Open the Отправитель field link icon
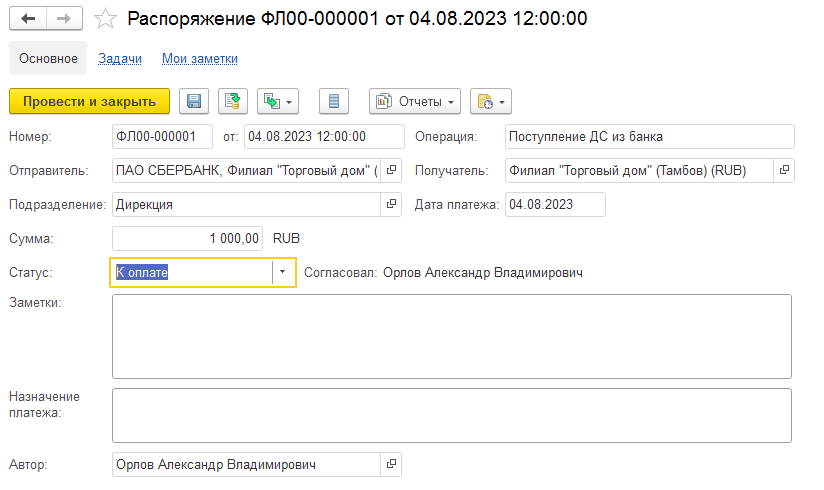 pos(391,170)
